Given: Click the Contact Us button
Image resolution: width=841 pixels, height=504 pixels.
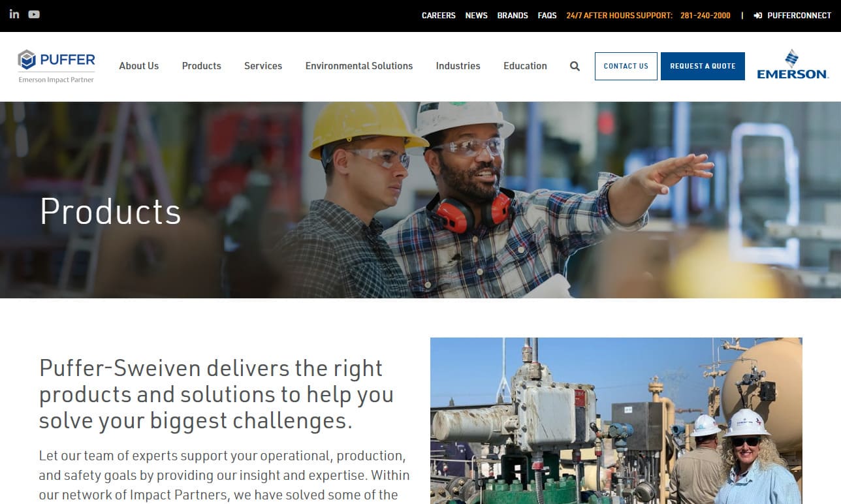Looking at the screenshot, I should [x=626, y=66].
